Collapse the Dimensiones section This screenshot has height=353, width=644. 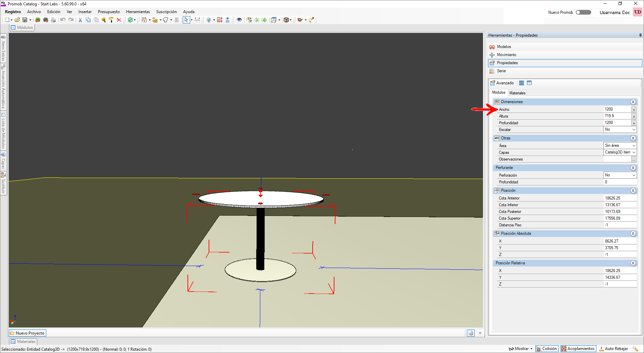point(633,102)
